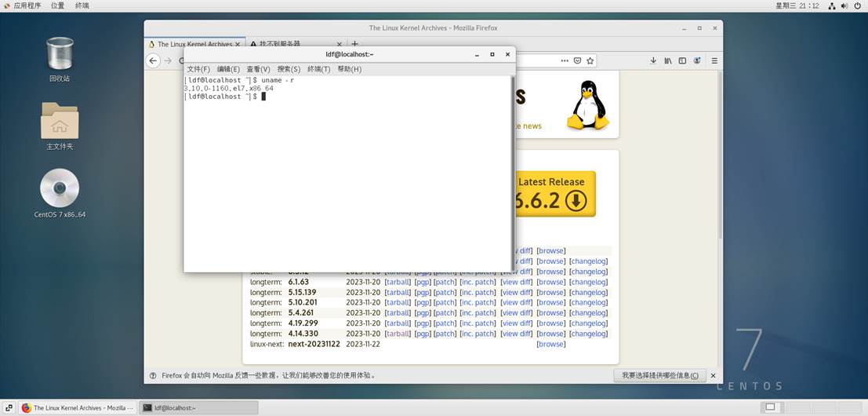Image resolution: width=868 pixels, height=416 pixels.
Task: Click the terminal window vertical scrollbar
Action: tap(512, 173)
